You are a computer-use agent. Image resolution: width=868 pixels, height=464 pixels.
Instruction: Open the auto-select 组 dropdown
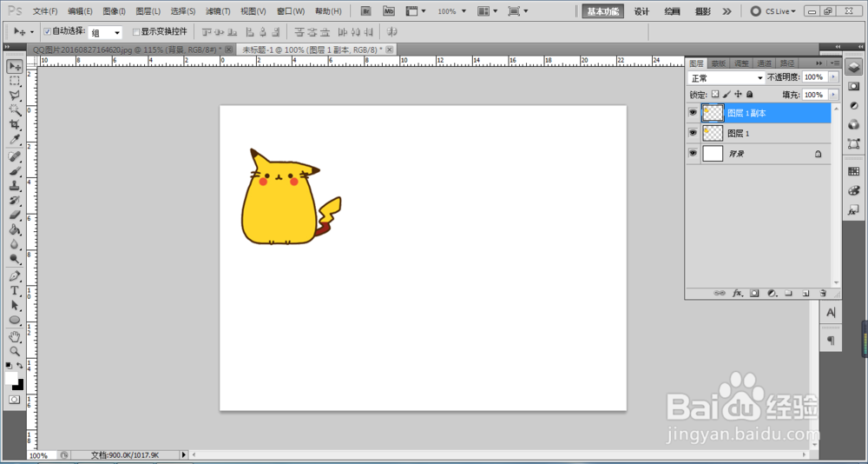(x=105, y=33)
